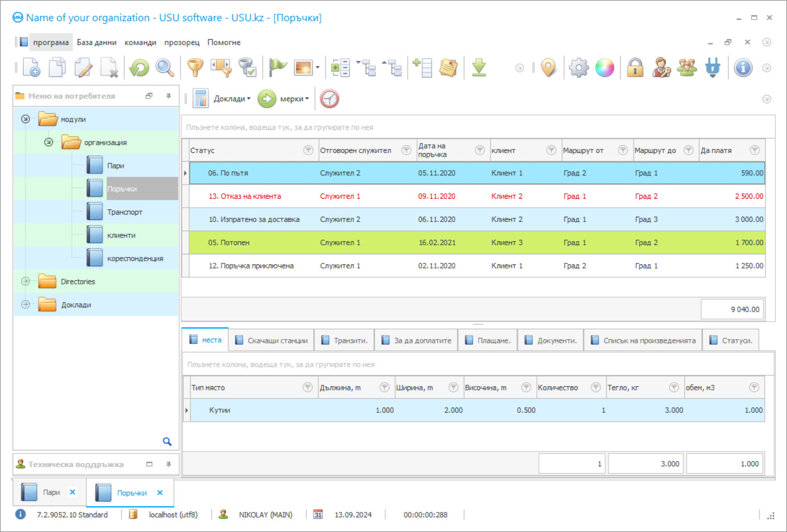
Task: Open the settings gear icon
Action: pyautogui.click(x=579, y=68)
